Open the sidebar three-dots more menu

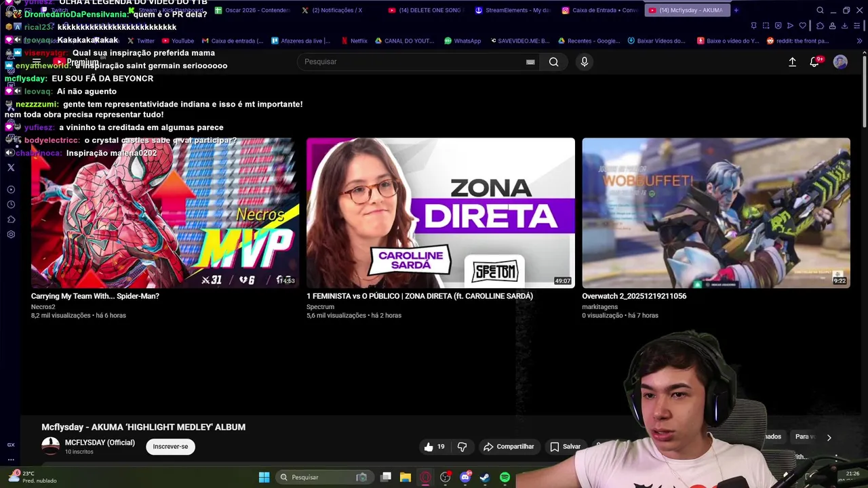pyautogui.click(x=11, y=459)
